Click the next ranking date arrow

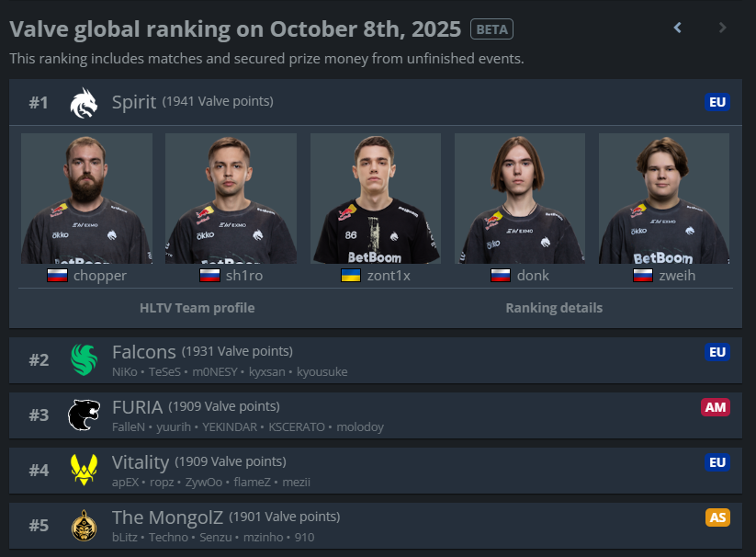click(723, 28)
